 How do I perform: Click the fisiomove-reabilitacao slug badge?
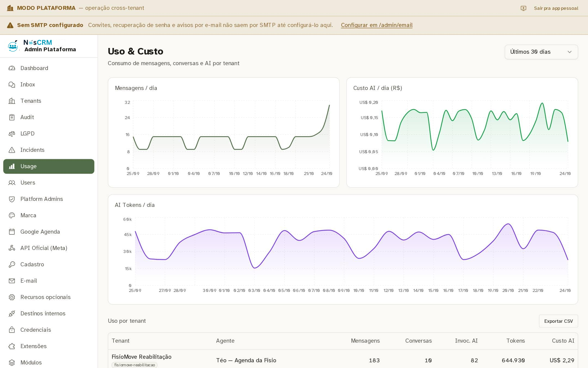[x=134, y=365]
